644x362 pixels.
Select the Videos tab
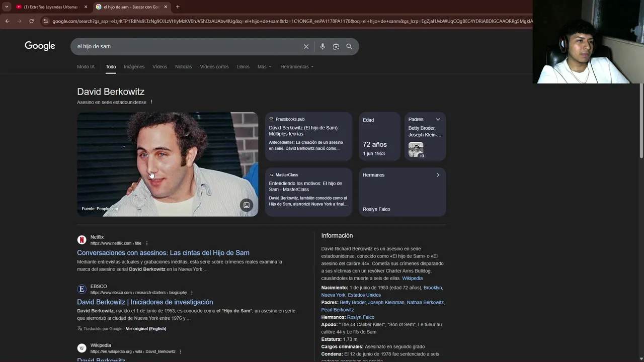pos(159,67)
